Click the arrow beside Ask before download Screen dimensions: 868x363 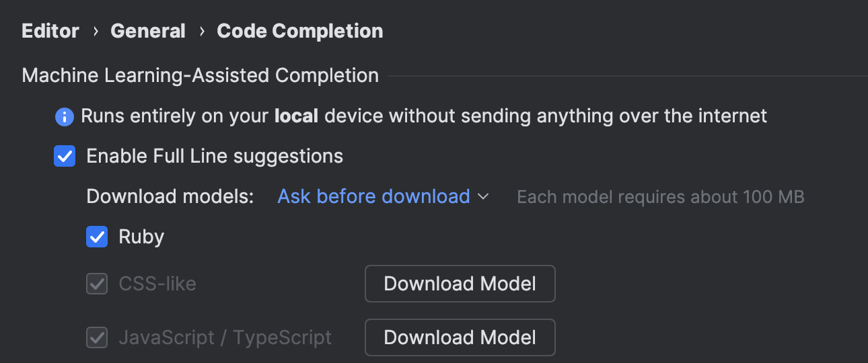point(483,197)
